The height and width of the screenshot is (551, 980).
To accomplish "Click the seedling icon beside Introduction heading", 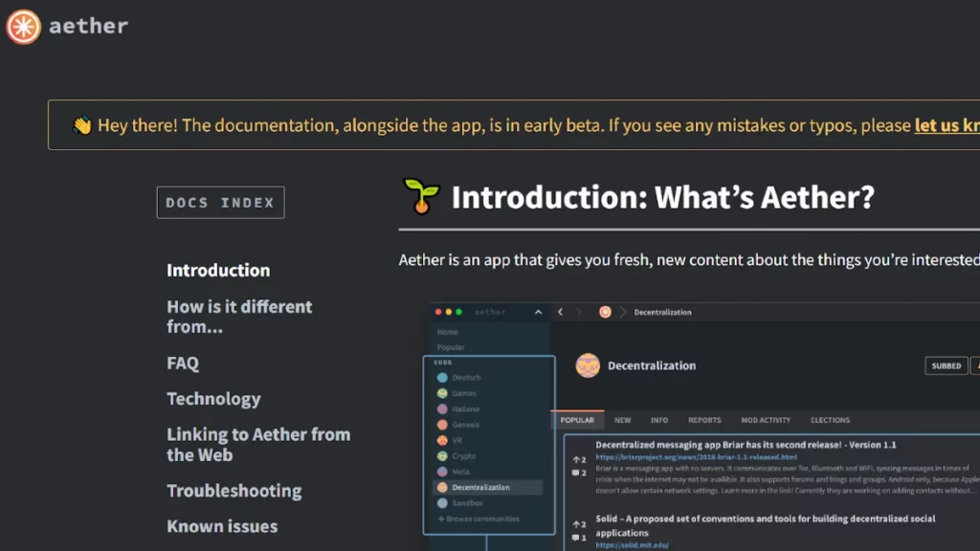I will 422,196.
